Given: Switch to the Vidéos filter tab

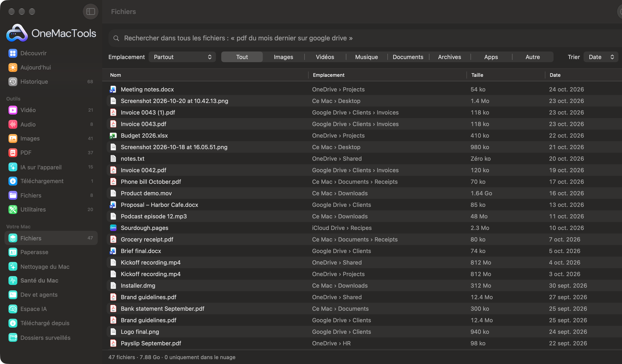Looking at the screenshot, I should pyautogui.click(x=325, y=57).
